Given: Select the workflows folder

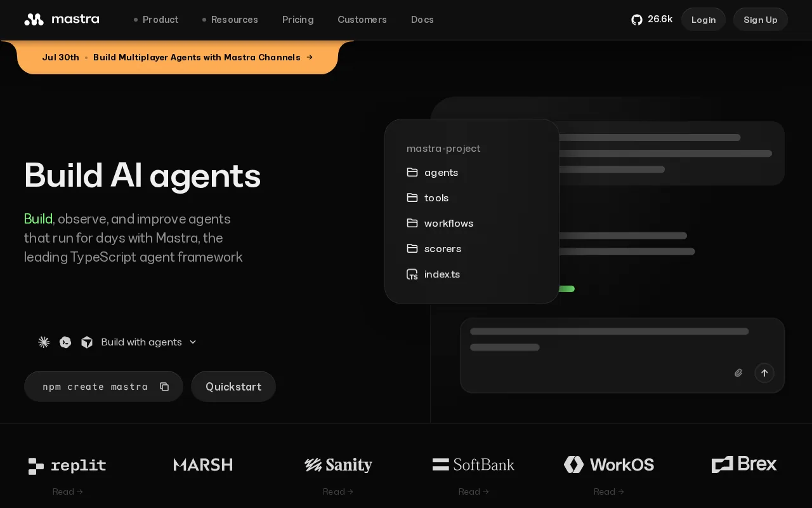Looking at the screenshot, I should [440, 224].
